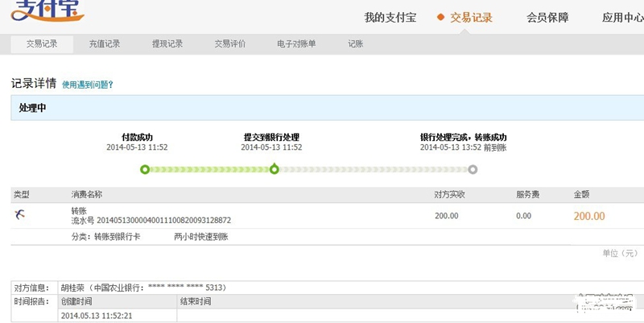Click the 分类：转账到银行卡 text
Screen dimensions: 644x323
[x=105, y=237]
